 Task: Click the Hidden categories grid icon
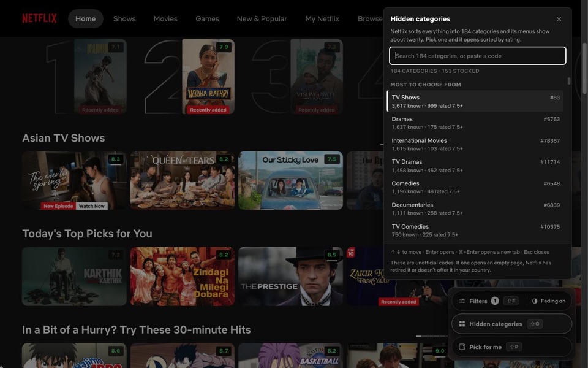point(462,324)
